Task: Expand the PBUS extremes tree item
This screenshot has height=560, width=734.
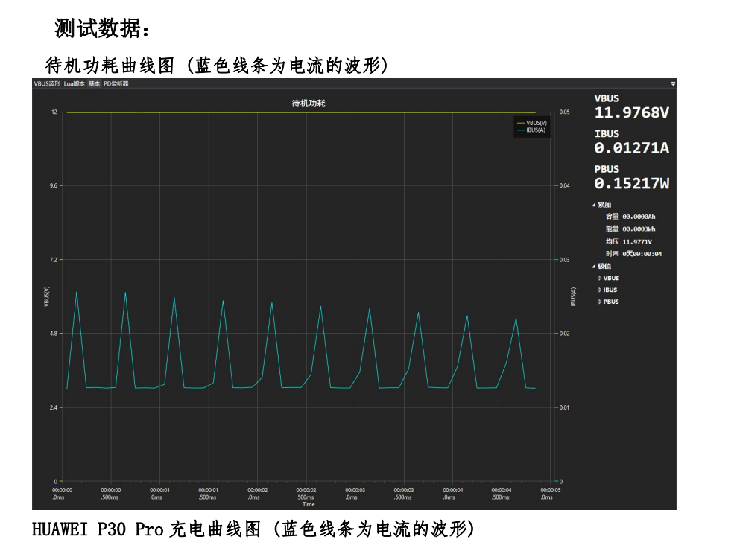Action: (600, 302)
